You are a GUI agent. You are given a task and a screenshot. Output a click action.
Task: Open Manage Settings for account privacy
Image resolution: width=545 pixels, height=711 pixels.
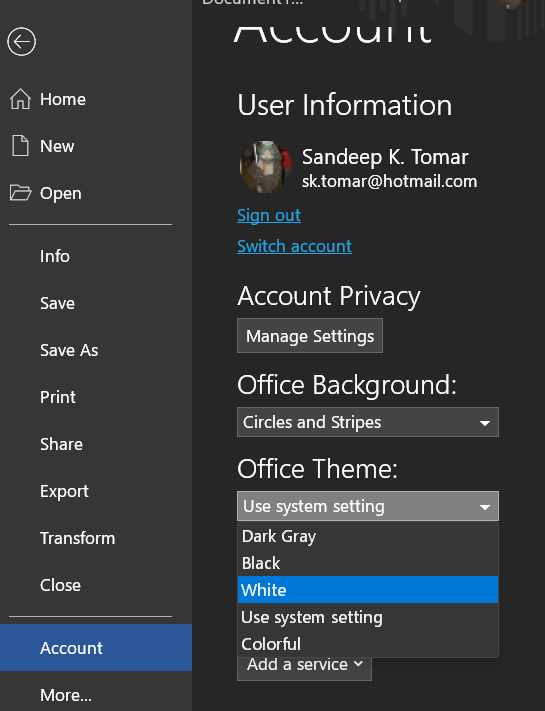(x=310, y=336)
